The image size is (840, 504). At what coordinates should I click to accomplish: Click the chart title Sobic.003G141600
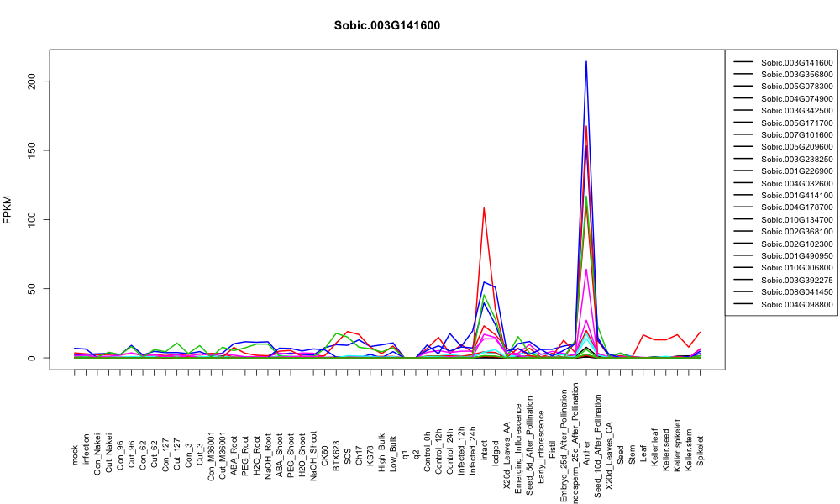[386, 26]
